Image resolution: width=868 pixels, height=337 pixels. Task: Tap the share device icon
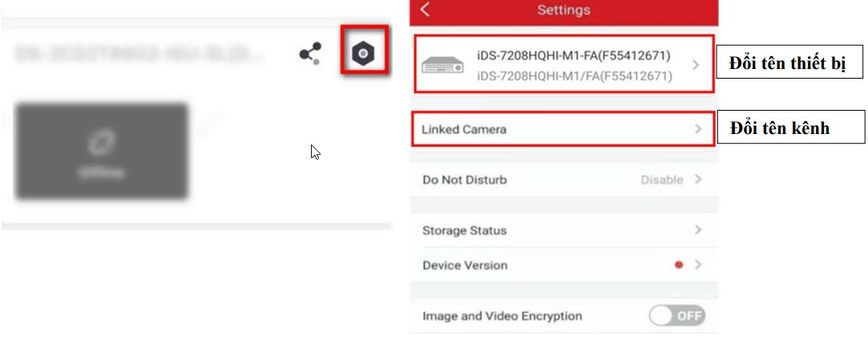click(310, 55)
